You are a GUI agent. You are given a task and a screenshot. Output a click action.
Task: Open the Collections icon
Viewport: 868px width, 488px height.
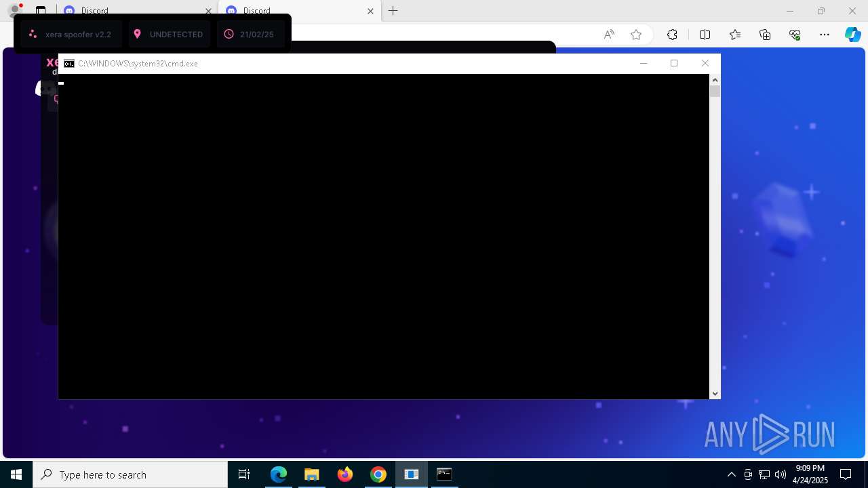coord(765,35)
